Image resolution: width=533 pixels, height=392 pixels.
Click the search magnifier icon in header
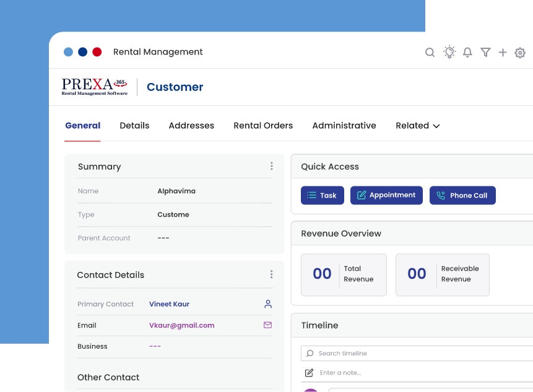[x=430, y=53]
